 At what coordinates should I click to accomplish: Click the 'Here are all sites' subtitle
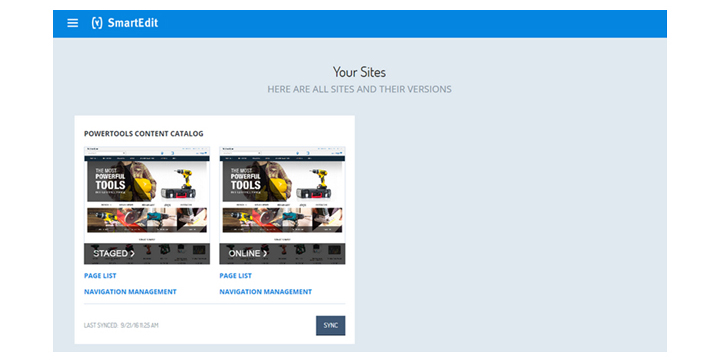[360, 89]
